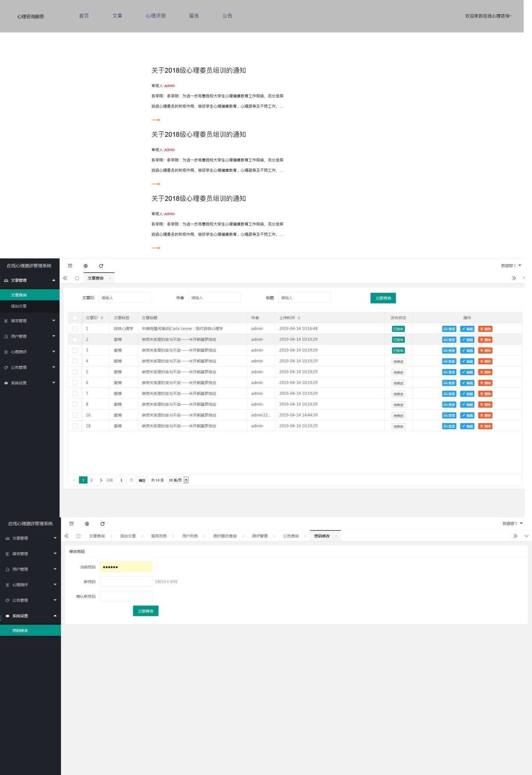
Task: Tick the select-all checkbox in the table header
Action: [x=75, y=318]
